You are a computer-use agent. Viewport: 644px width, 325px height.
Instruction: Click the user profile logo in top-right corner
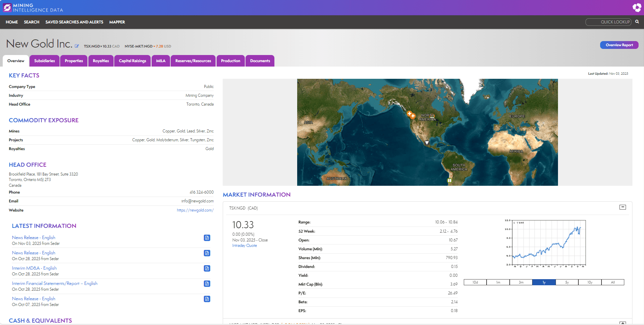tap(637, 7)
